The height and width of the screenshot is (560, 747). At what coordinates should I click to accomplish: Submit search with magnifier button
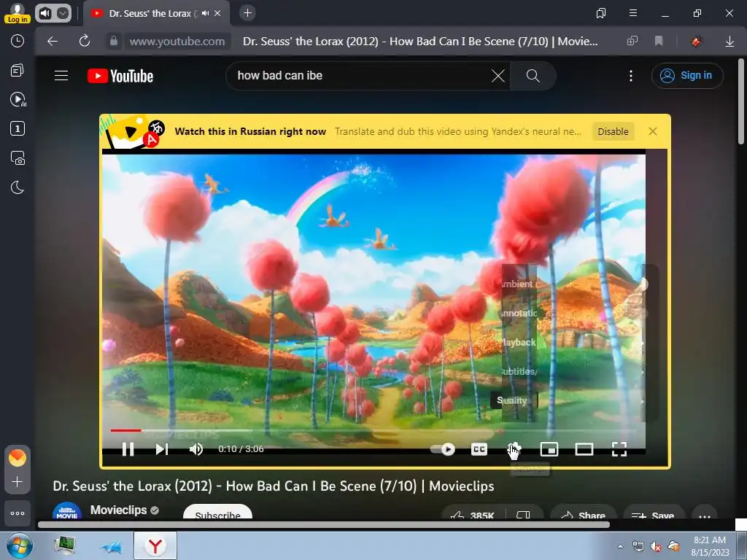533,76
